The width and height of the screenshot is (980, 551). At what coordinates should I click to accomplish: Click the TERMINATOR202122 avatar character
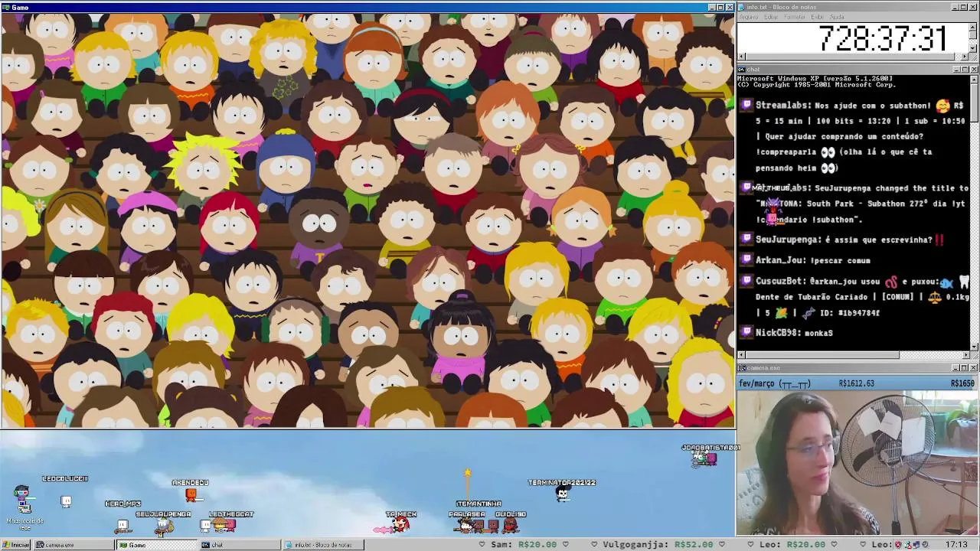563,494
